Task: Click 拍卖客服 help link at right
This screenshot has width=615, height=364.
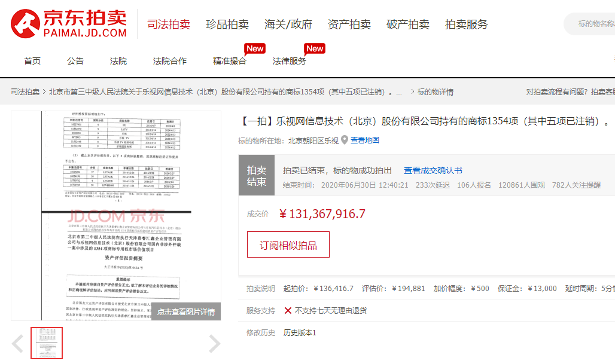Action: coord(603,91)
